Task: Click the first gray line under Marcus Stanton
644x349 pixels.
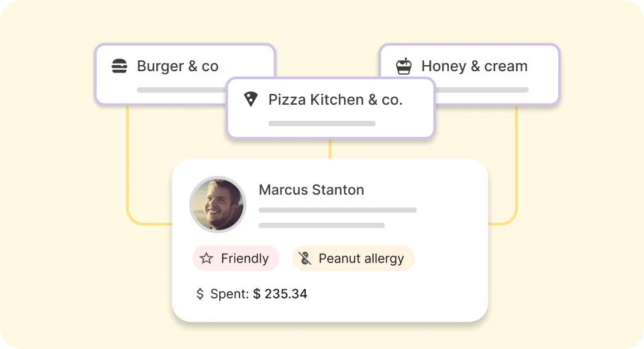Action: click(337, 210)
